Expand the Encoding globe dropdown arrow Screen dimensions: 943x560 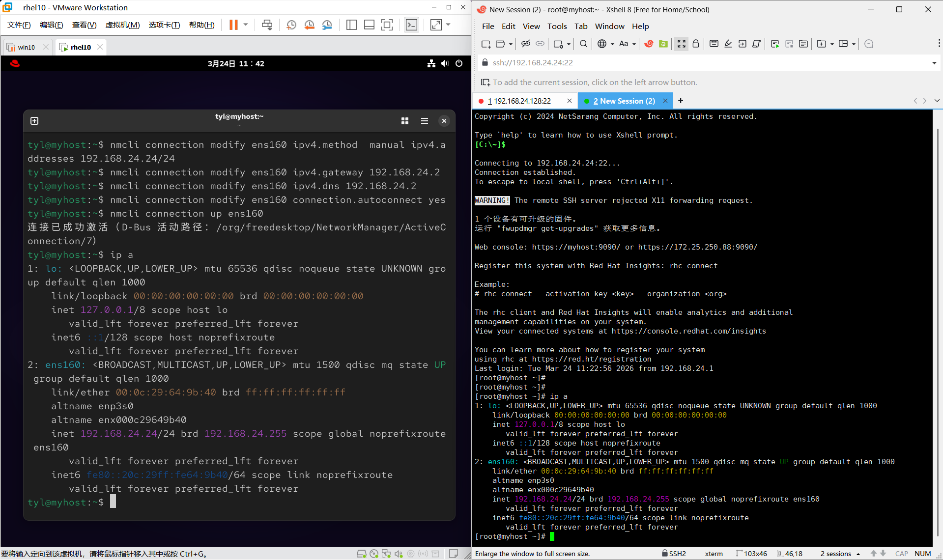612,44
